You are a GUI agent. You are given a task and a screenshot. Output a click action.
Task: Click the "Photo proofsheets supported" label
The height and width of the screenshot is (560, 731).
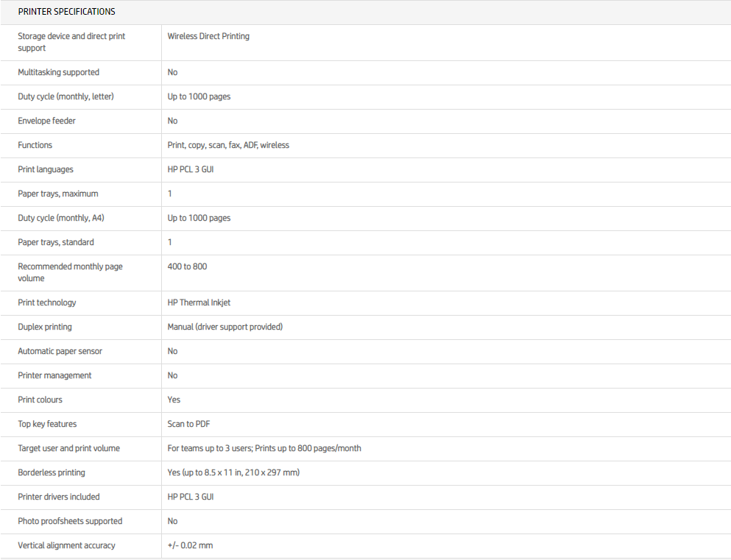(70, 521)
